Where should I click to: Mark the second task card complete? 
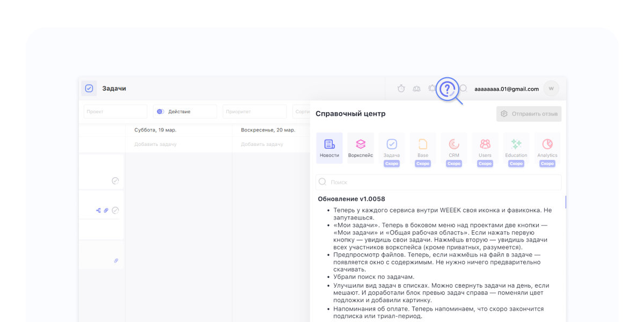pos(115,210)
